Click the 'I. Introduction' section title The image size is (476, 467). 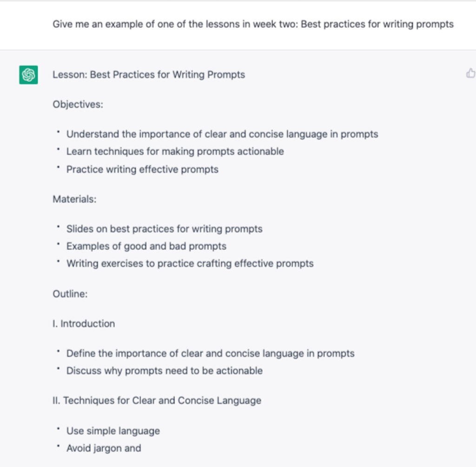pyautogui.click(x=84, y=324)
